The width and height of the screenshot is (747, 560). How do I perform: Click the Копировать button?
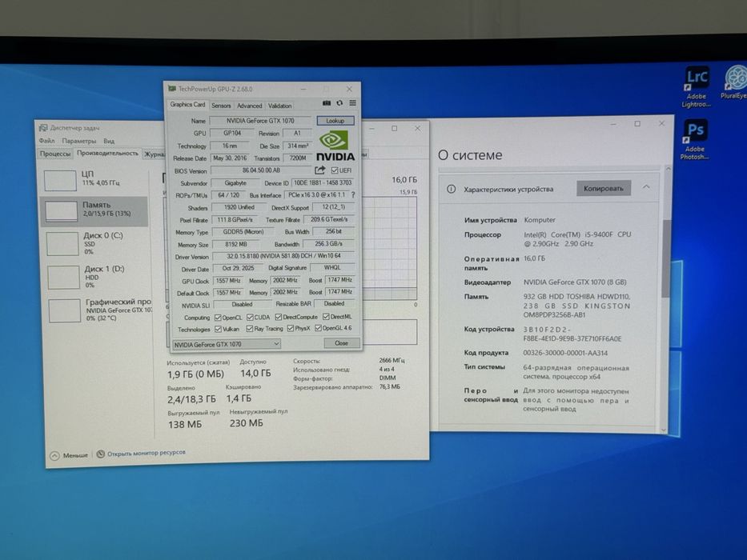[x=604, y=189]
